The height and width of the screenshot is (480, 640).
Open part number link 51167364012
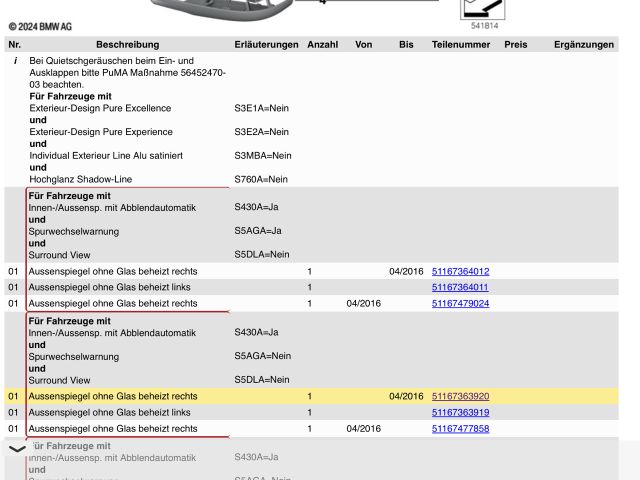pos(460,271)
